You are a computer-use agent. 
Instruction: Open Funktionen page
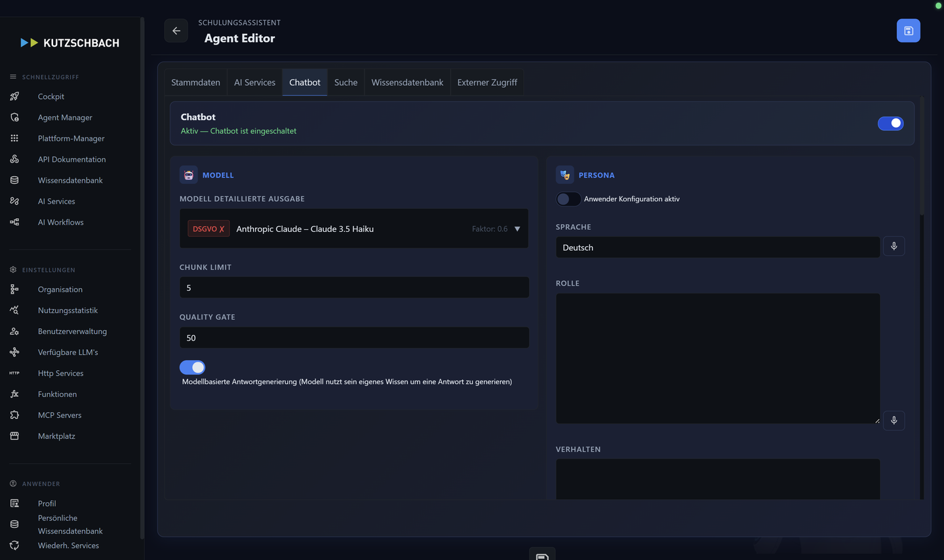click(57, 394)
